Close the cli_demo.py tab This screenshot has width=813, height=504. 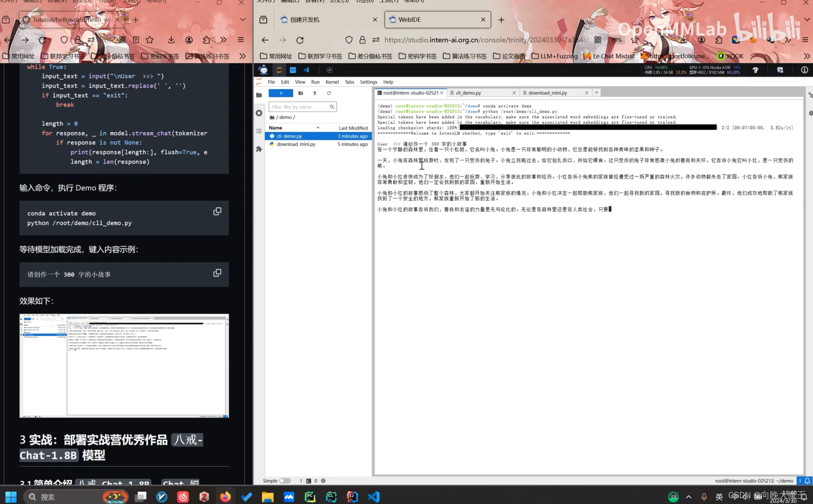pos(514,93)
